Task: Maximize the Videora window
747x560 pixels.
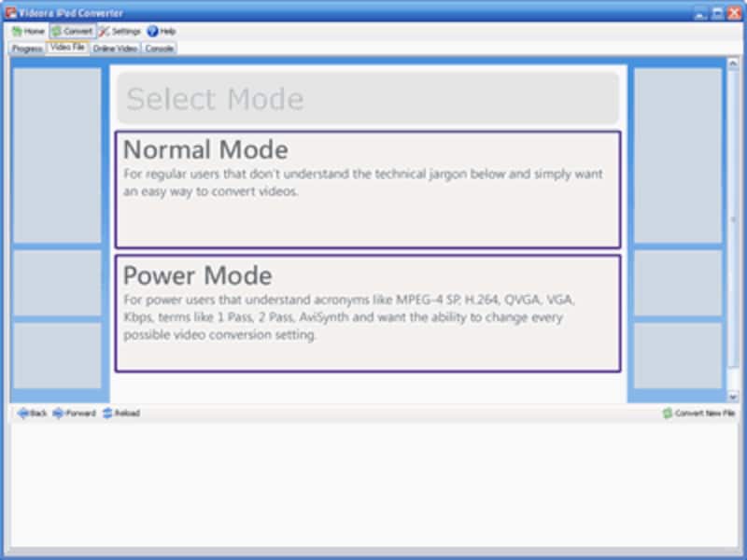Action: point(717,12)
